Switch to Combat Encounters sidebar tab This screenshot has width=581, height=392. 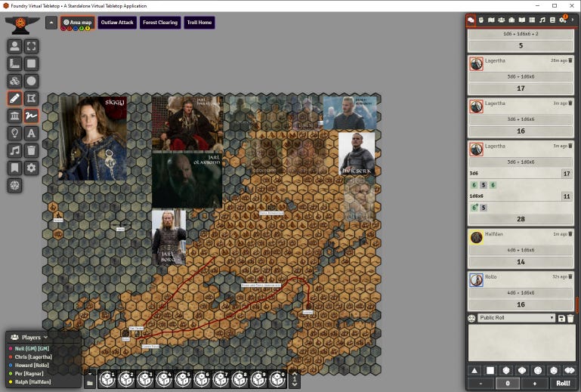point(481,20)
